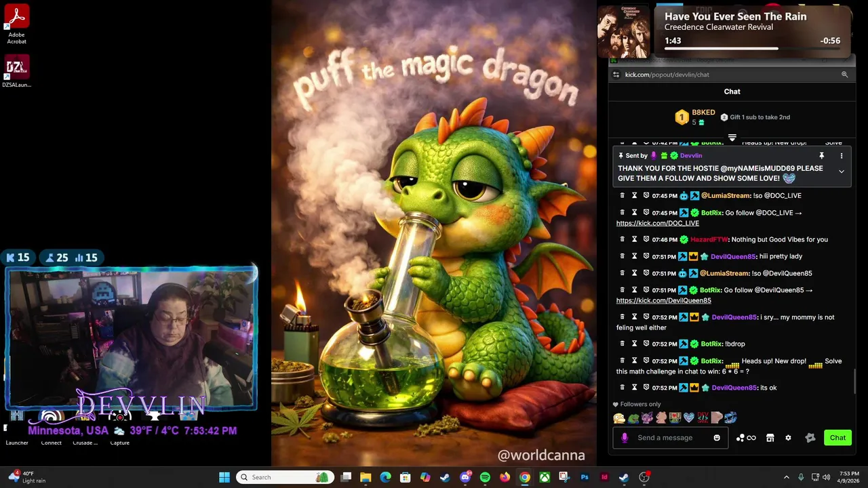Ban user on DevilQueen85 'hiii pretty lady' message
Screen dimensions: 868x488
pyautogui.click(x=646, y=256)
